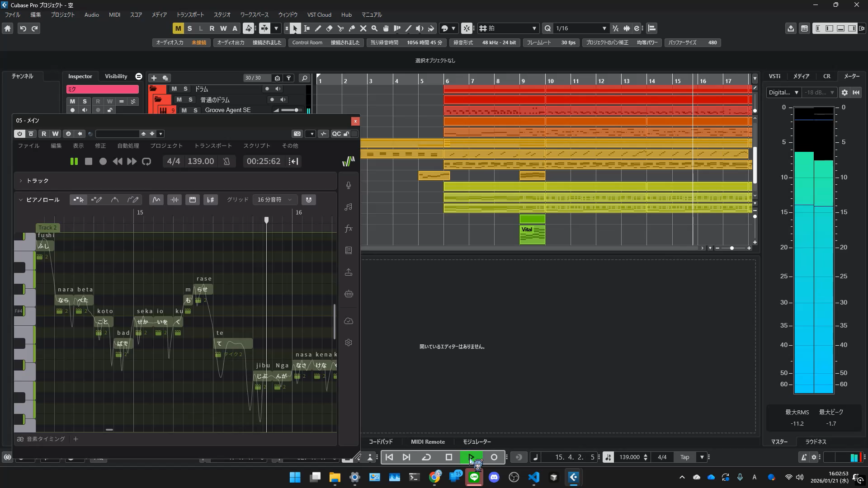Viewport: 868px width, 488px height.
Task: Toggle the plugin Read automation R button
Action: [x=44, y=134]
